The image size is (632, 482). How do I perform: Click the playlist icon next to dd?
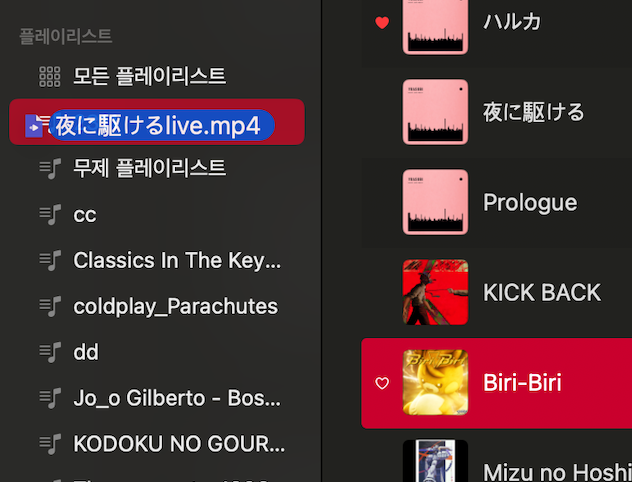[x=50, y=352]
